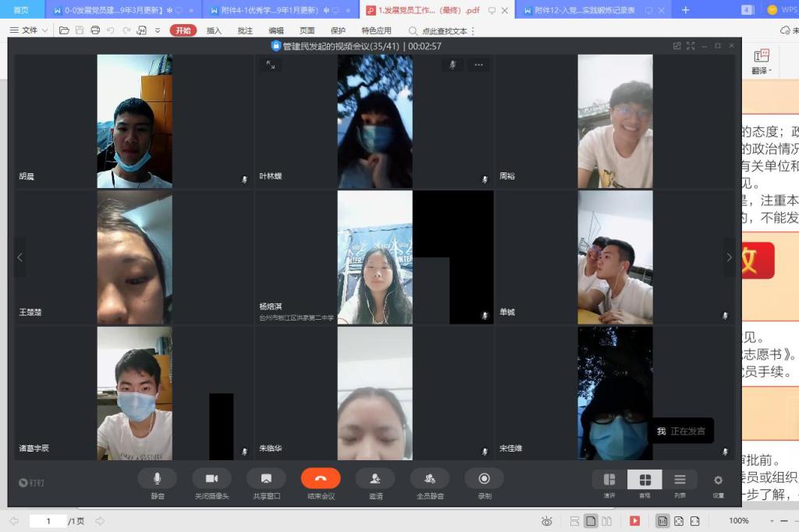
Task: Click the 翻译 translate icon in WPS
Action: (x=761, y=61)
